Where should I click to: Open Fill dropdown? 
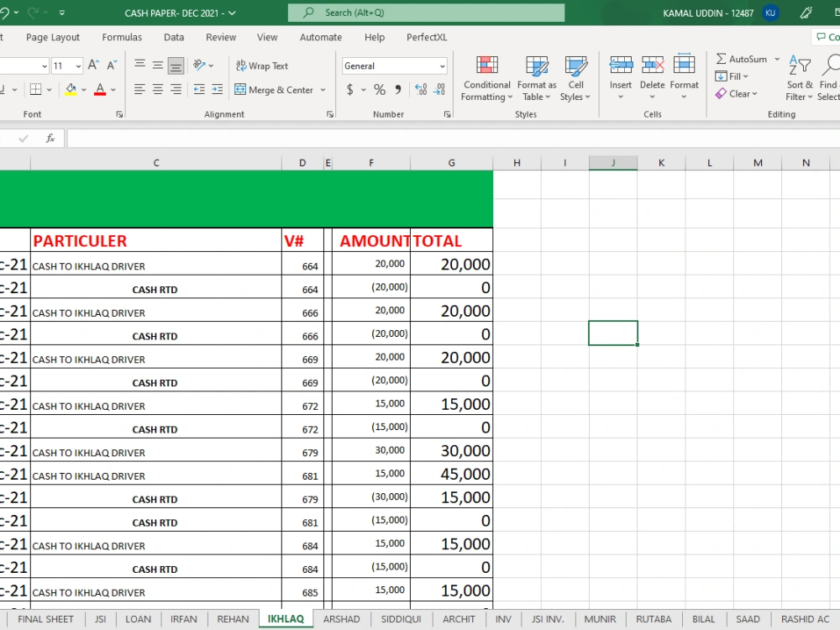pyautogui.click(x=732, y=76)
